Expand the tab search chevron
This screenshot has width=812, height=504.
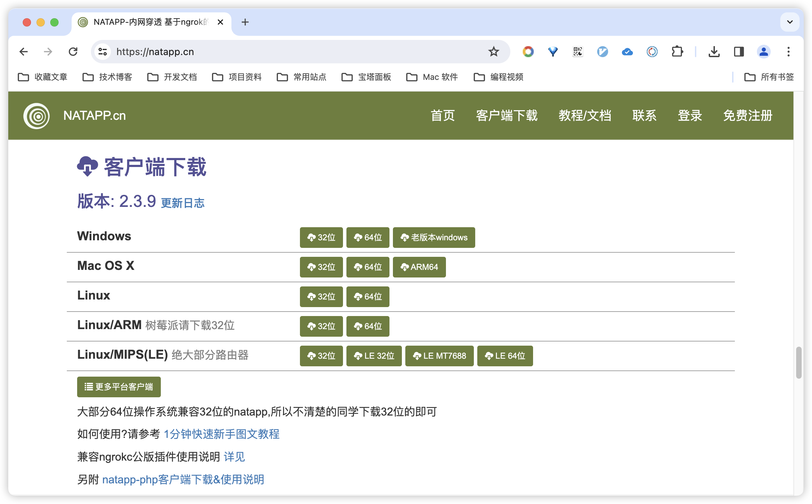pos(790,22)
